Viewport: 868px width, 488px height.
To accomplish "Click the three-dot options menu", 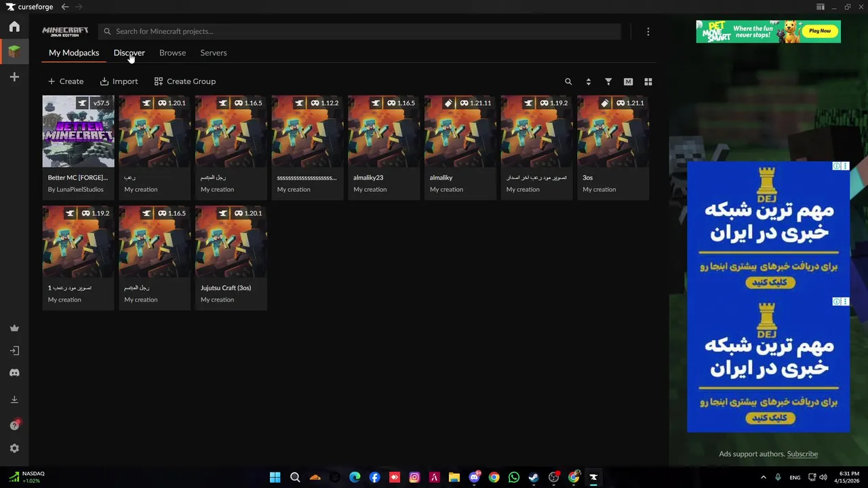I will pyautogui.click(x=648, y=31).
